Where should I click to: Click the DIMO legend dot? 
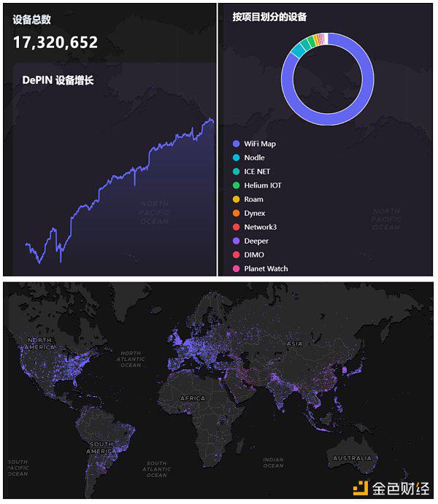click(x=236, y=255)
